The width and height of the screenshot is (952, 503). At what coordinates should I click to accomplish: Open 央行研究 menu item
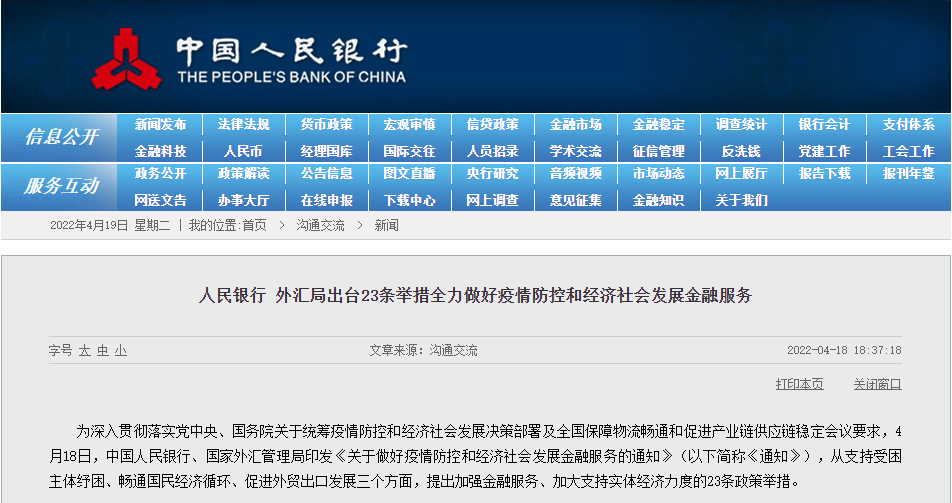[492, 174]
